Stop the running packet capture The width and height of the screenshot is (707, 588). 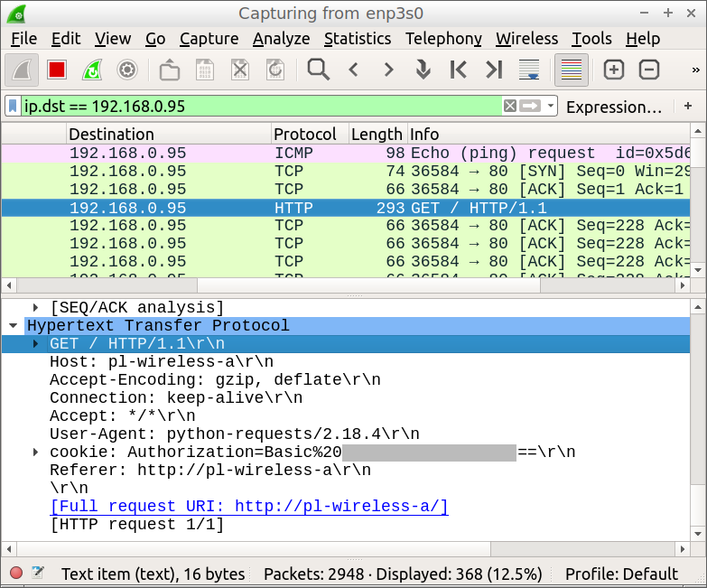(x=57, y=70)
